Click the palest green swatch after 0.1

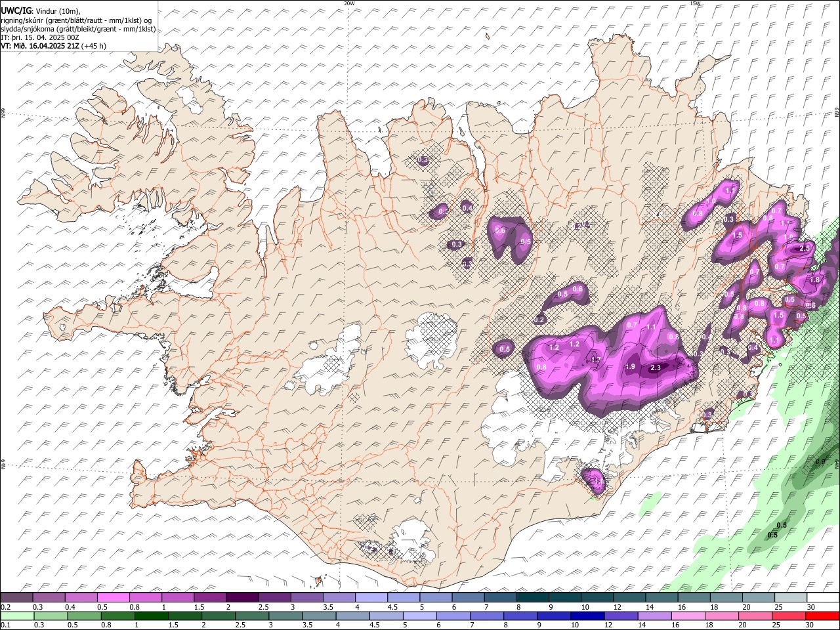point(17,616)
